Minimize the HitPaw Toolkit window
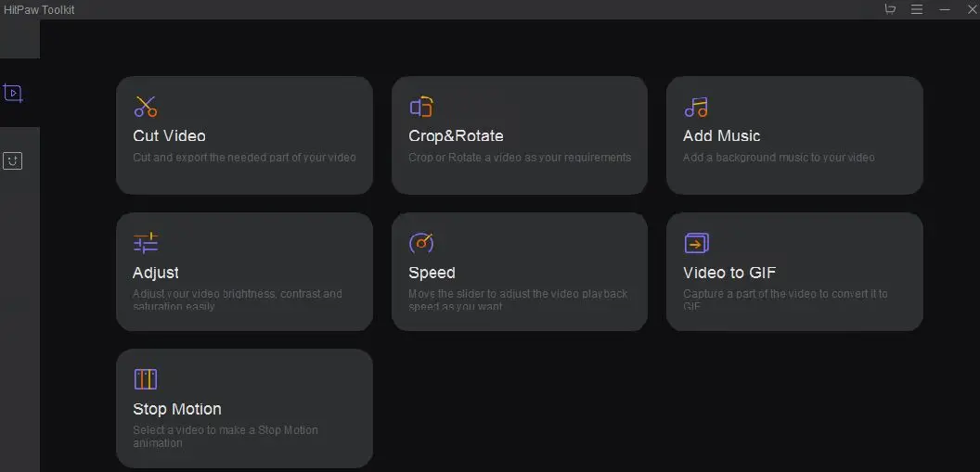The image size is (980, 472). pyautogui.click(x=945, y=9)
